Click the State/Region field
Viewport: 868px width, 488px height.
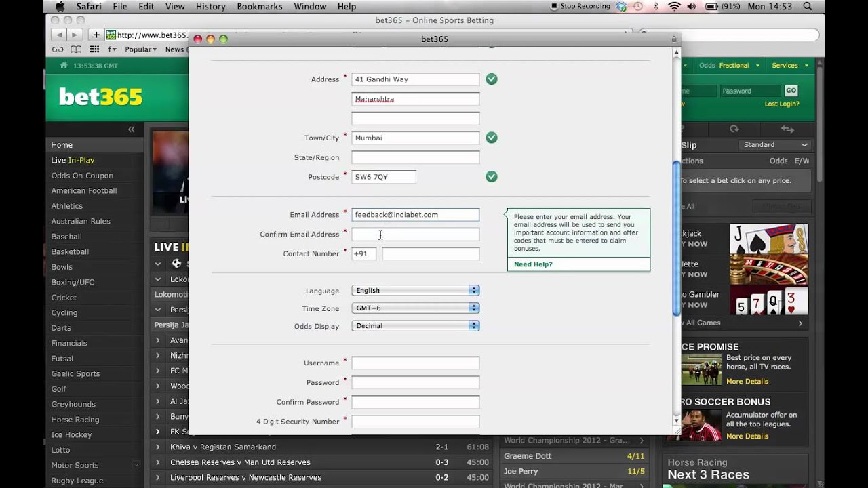[x=415, y=157]
